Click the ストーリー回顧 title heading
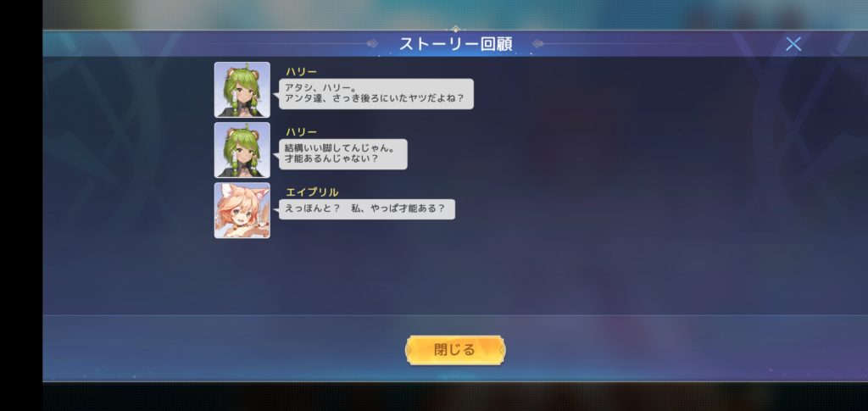The image size is (868, 411). click(455, 44)
